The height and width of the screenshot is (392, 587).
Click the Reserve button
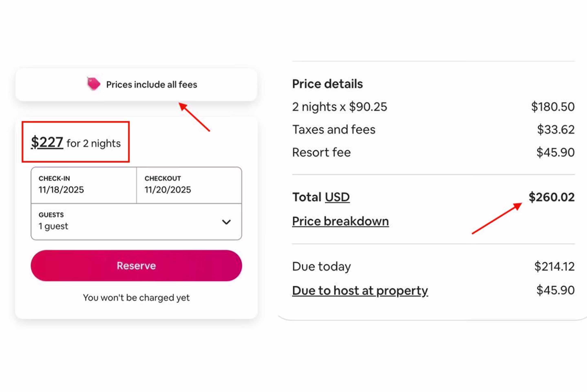[x=136, y=266]
